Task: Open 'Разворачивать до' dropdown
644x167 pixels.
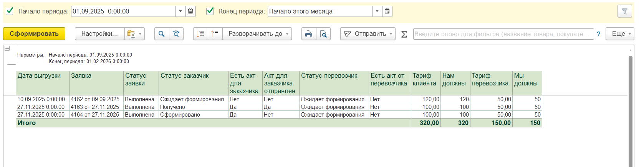Action: (257, 34)
